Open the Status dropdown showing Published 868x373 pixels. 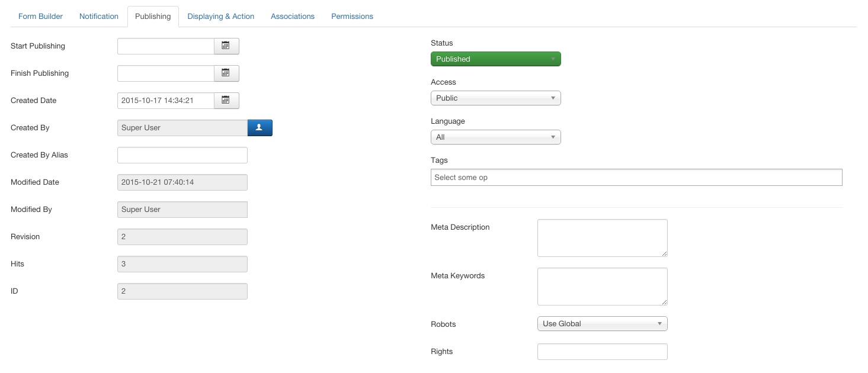(x=495, y=59)
